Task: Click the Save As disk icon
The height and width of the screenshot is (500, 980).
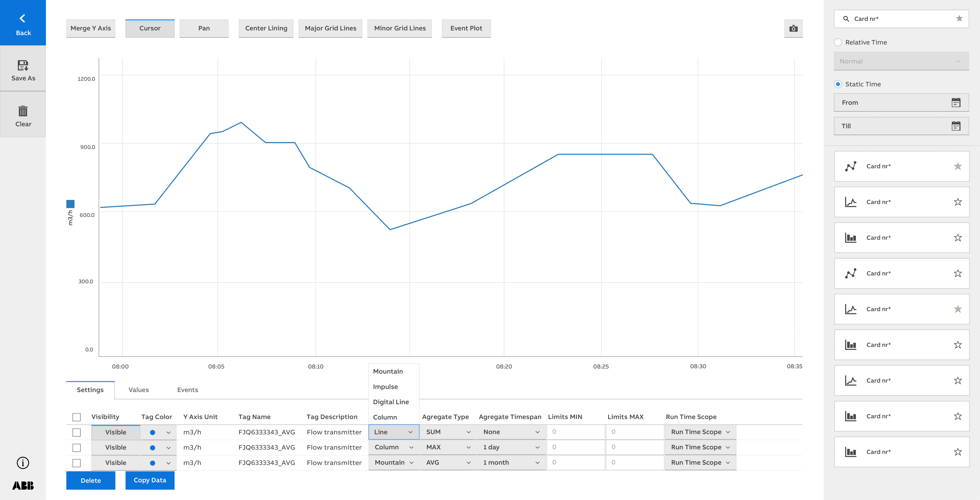Action: pyautogui.click(x=23, y=65)
